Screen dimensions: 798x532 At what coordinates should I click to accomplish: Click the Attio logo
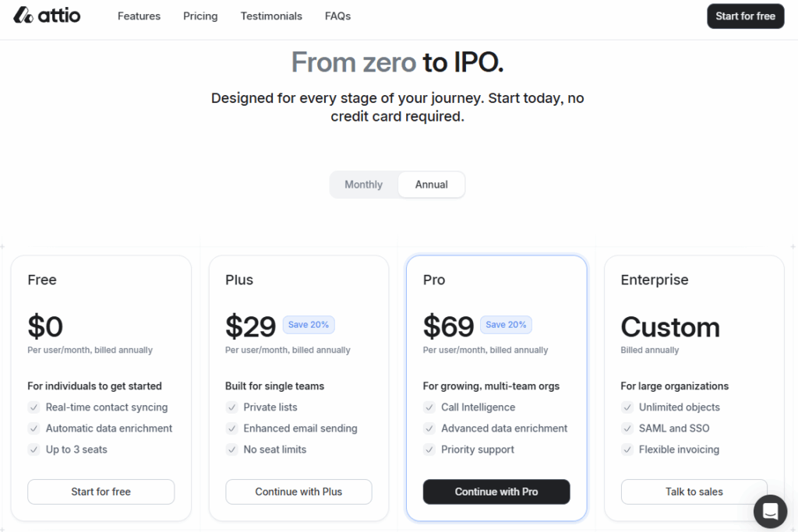(x=47, y=16)
